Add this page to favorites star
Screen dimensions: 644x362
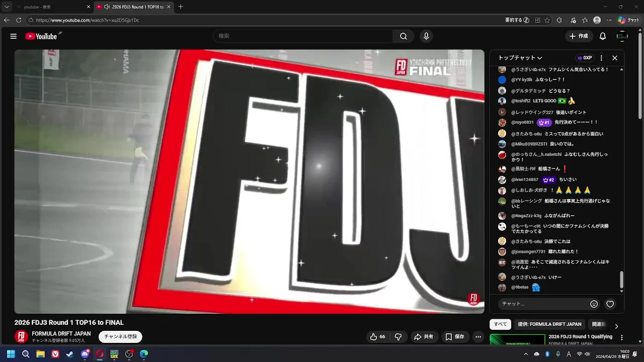tap(547, 20)
